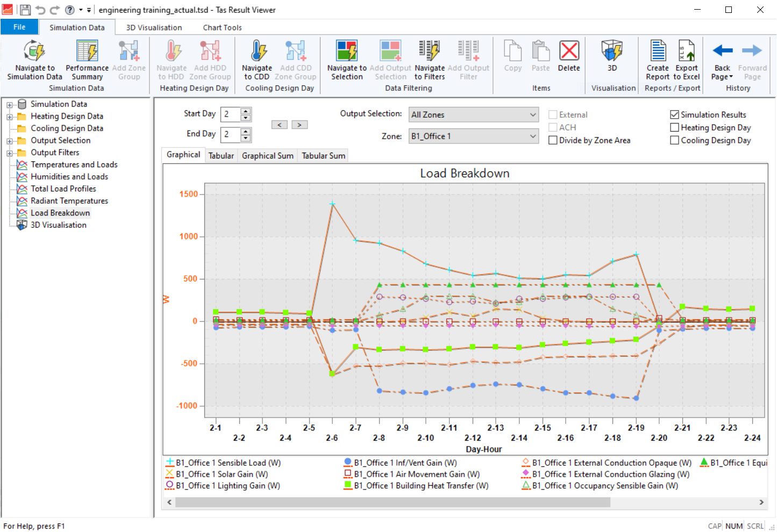
Task: Select Total Load Profiles in the tree
Action: pos(63,189)
